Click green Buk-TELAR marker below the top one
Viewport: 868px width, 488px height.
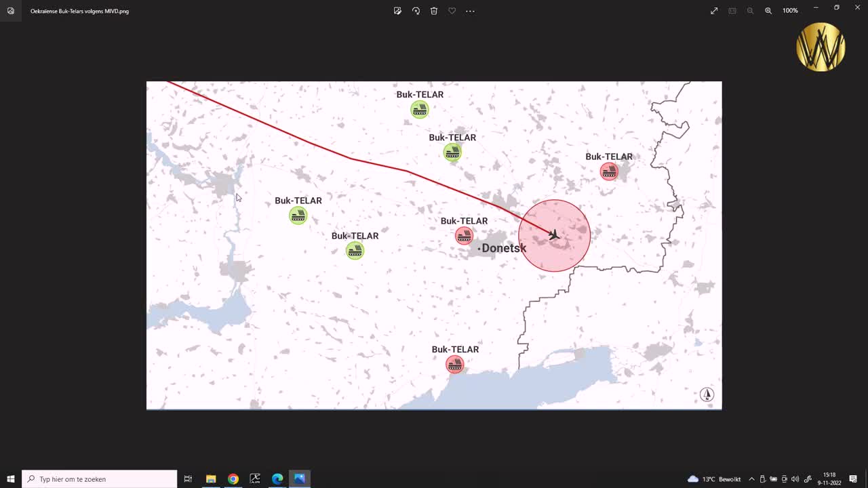coord(452,152)
